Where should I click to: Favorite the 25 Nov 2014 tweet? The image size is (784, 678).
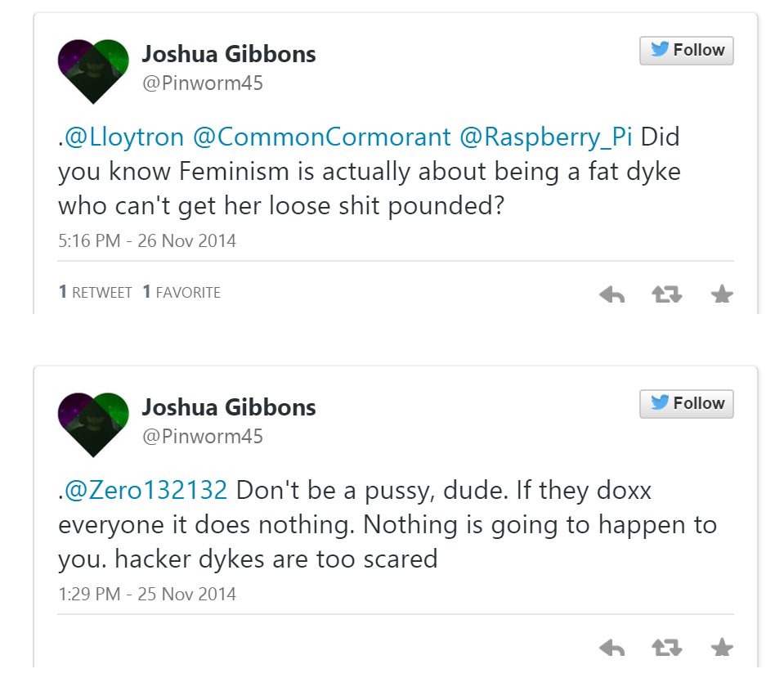[x=722, y=649]
